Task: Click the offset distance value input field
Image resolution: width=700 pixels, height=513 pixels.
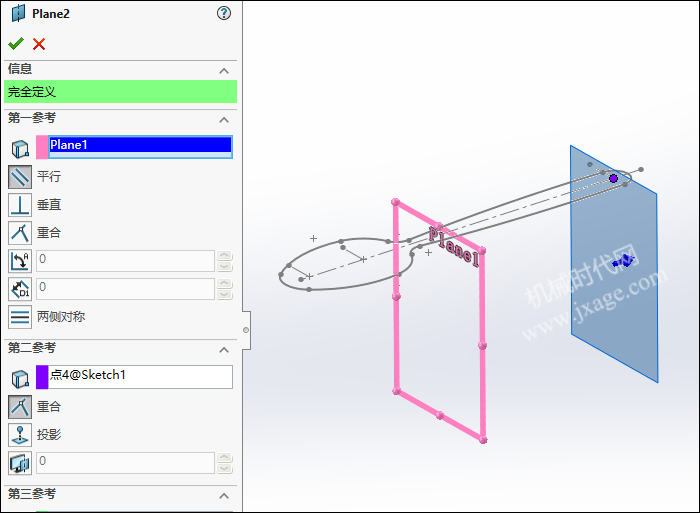Action: pyautogui.click(x=125, y=289)
